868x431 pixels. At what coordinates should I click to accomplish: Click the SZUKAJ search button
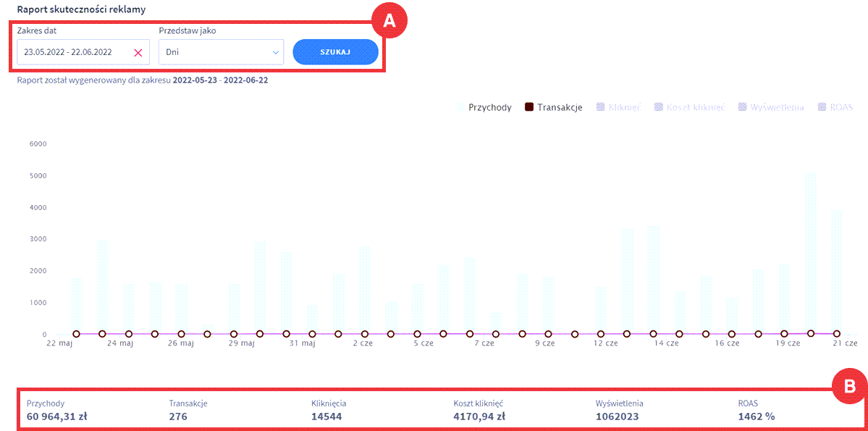coord(335,52)
